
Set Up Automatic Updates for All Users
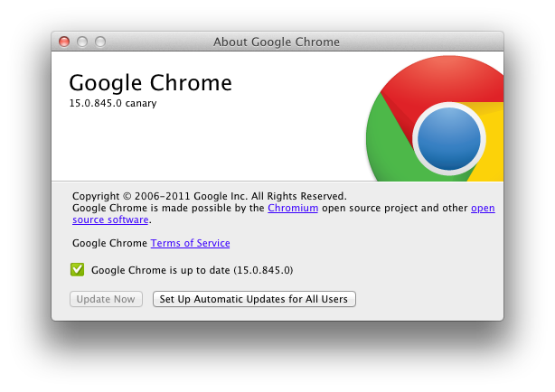(254, 299)
